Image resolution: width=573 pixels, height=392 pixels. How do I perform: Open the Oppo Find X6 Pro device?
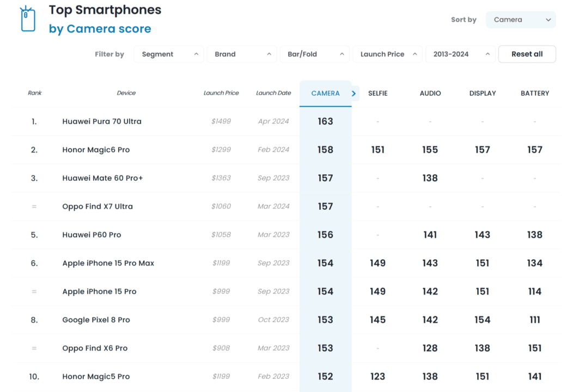point(95,348)
